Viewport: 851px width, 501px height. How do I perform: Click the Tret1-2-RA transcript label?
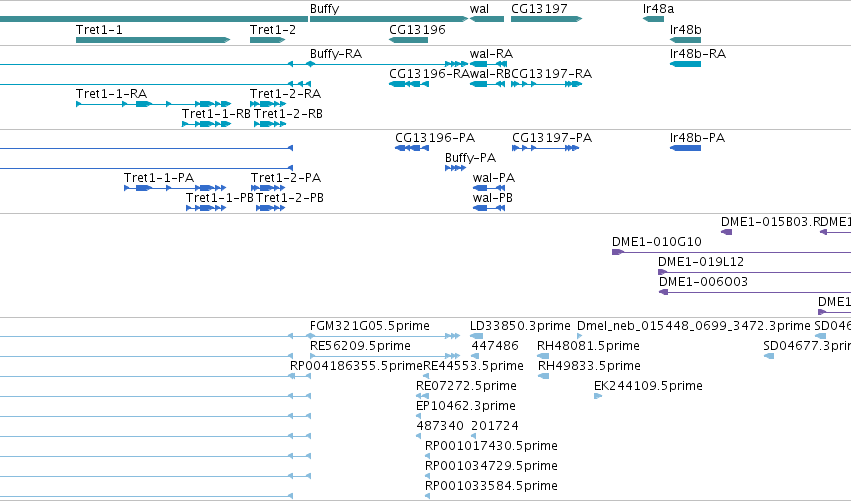(285, 94)
